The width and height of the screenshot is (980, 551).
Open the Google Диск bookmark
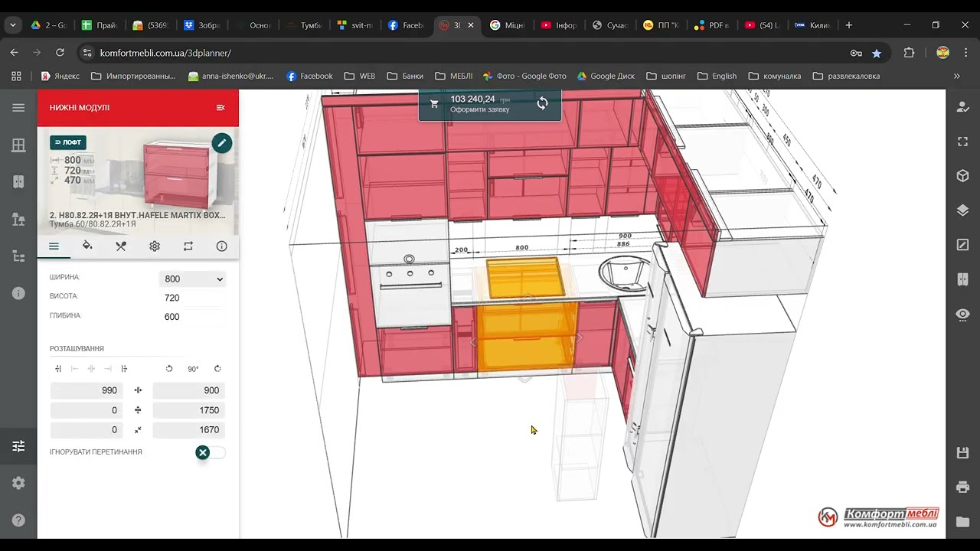pos(606,77)
